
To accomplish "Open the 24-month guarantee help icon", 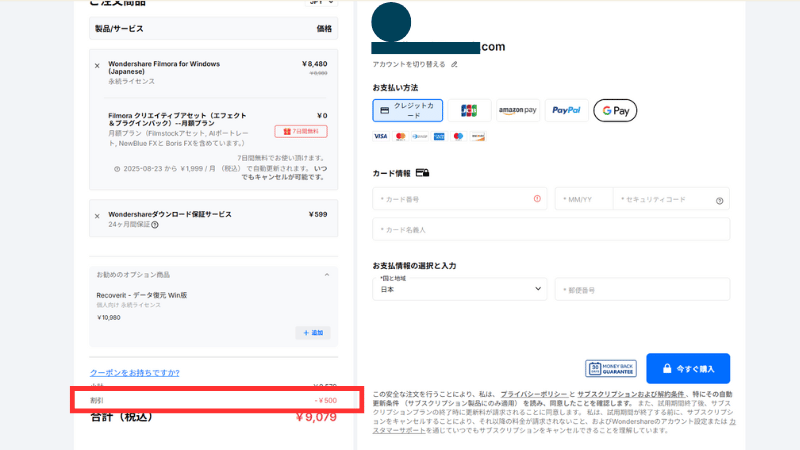I will pyautogui.click(x=155, y=225).
